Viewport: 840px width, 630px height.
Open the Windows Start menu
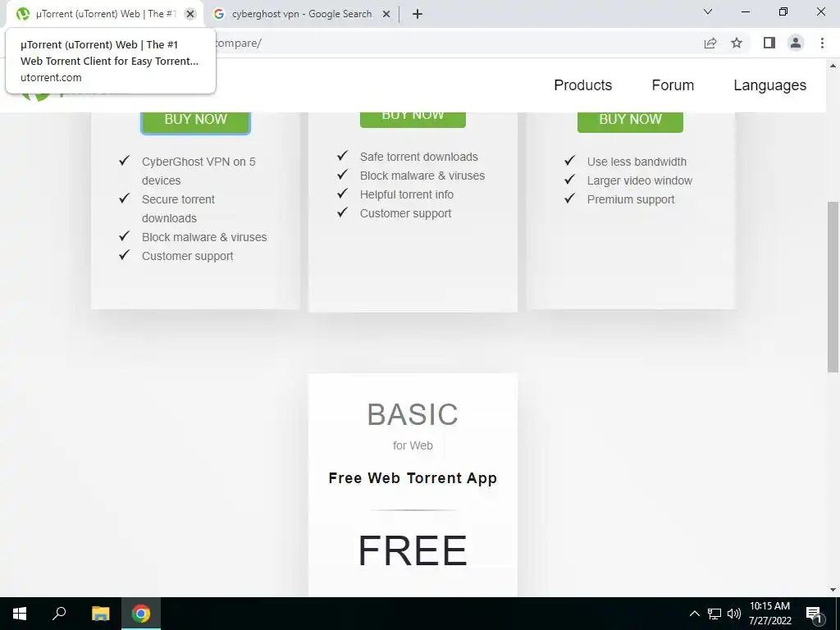click(20, 614)
